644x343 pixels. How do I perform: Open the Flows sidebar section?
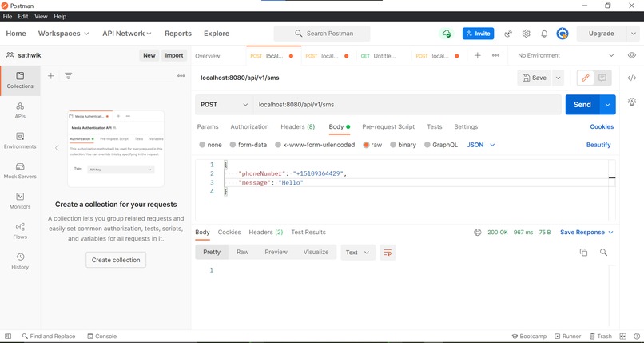[x=20, y=231]
